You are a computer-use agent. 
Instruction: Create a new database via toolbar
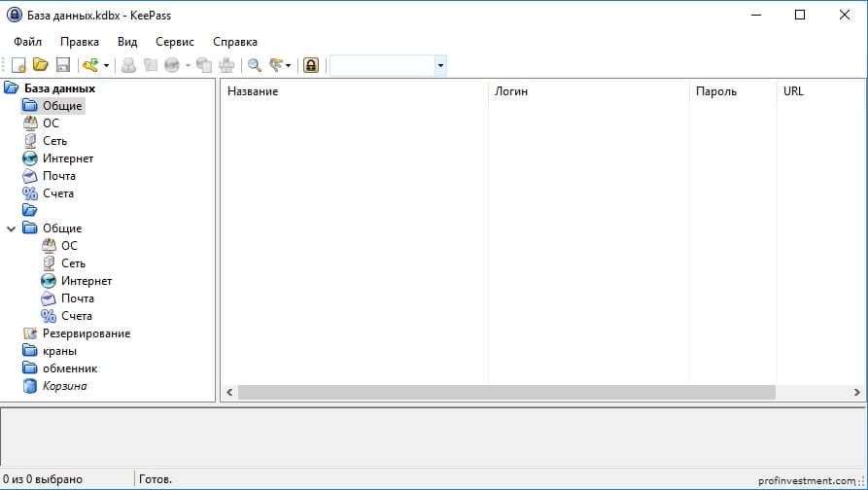18,65
